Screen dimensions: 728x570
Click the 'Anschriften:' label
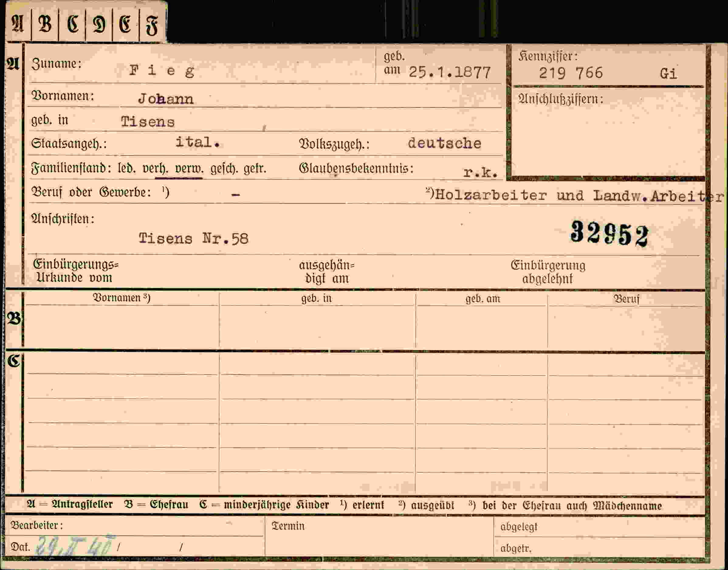(x=63, y=218)
